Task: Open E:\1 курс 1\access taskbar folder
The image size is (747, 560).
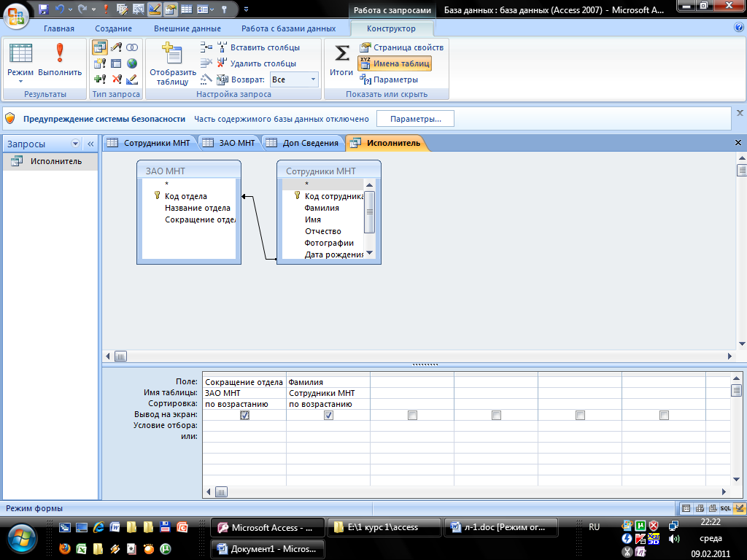Action: (x=384, y=527)
